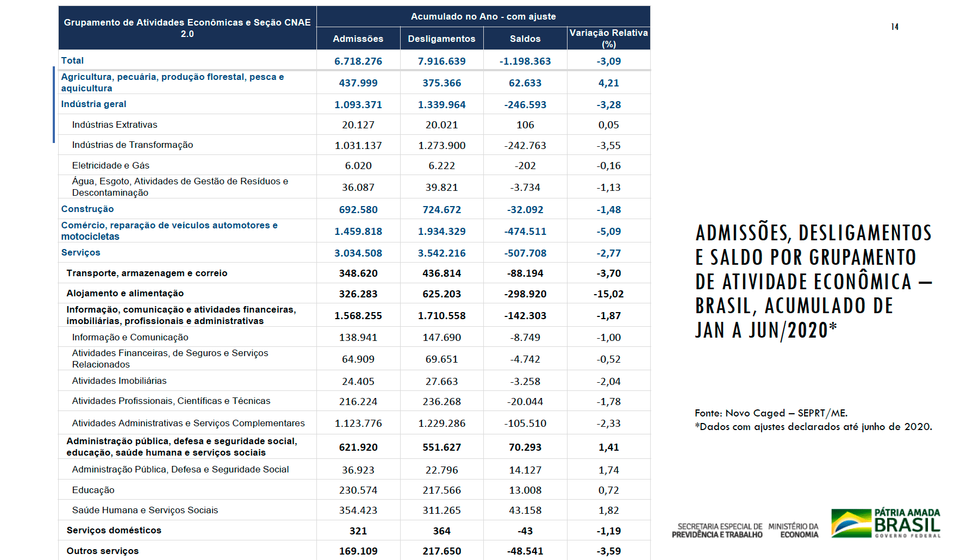Viewport: 972px width, 560px height.
Task: Select the "Transporte, armazenagem e correio" row label
Action: [147, 273]
